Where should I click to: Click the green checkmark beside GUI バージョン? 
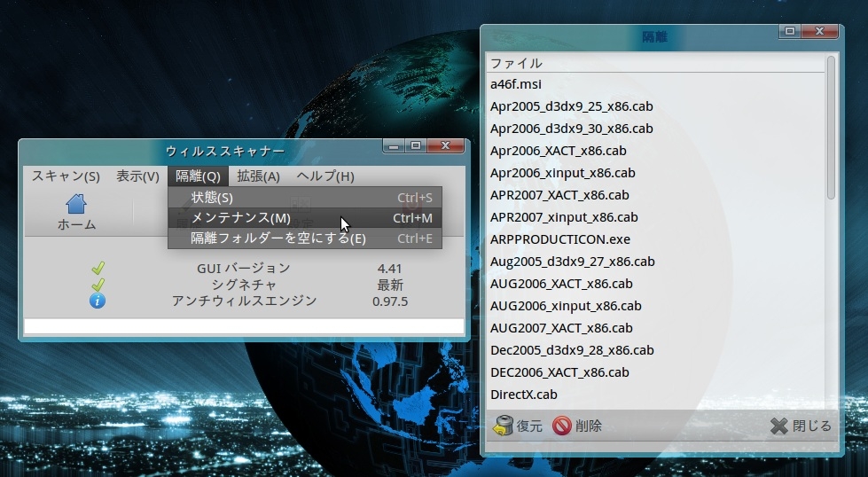(98, 268)
